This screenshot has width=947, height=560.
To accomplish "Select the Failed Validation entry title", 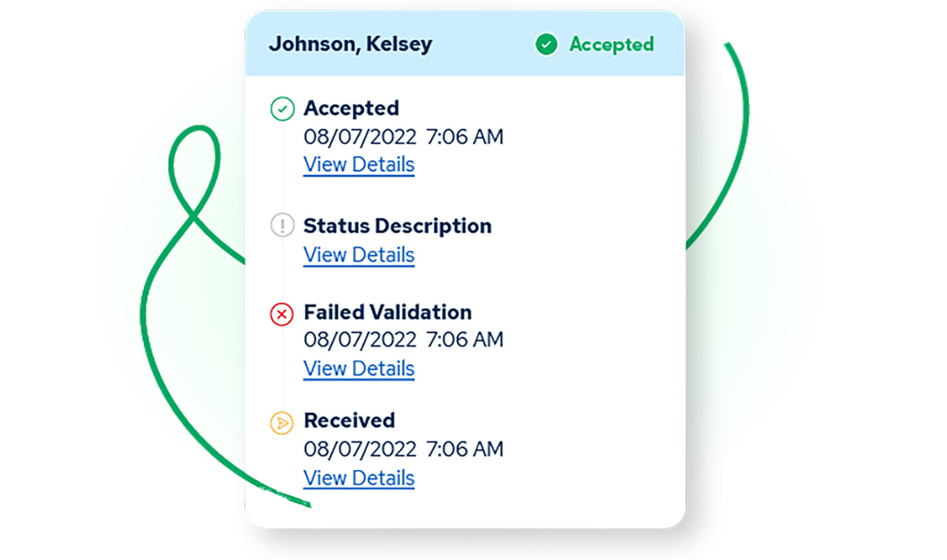I will click(x=387, y=313).
